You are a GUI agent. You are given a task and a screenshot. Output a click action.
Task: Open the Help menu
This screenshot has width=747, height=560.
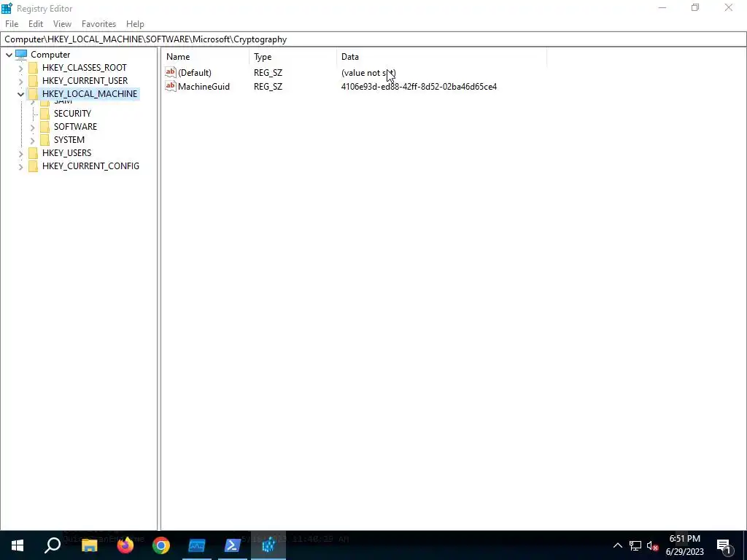tap(135, 24)
